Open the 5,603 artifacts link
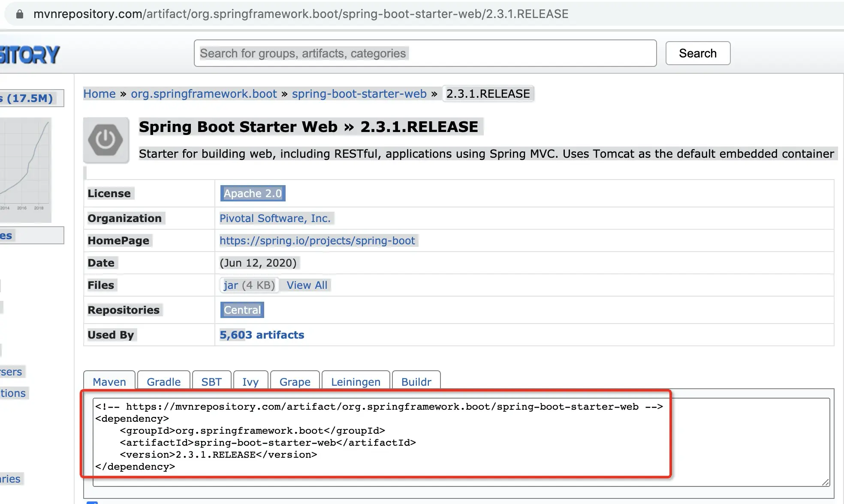The width and height of the screenshot is (844, 504). (262, 335)
